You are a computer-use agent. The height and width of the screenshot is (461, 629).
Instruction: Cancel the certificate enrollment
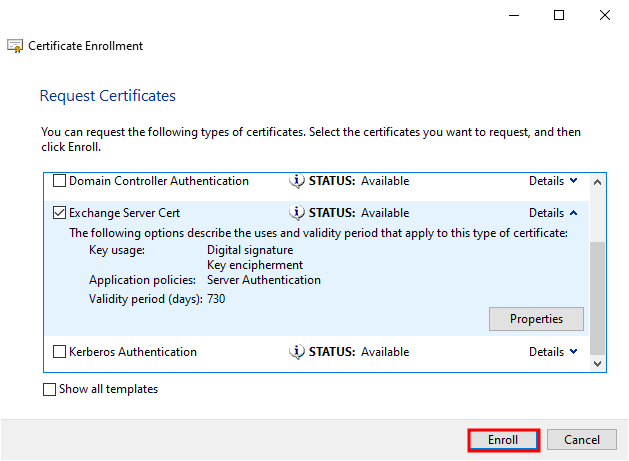tap(582, 440)
